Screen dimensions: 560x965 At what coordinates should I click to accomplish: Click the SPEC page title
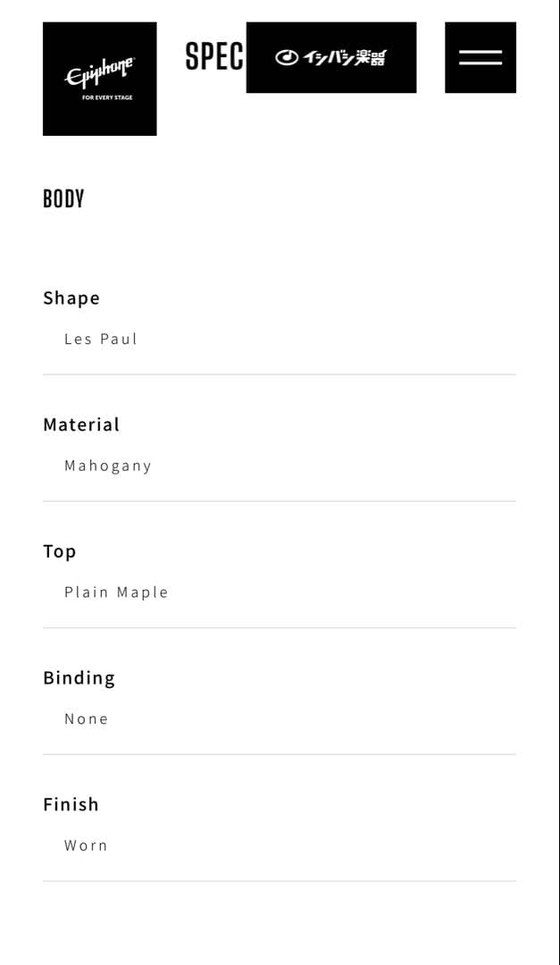[214, 56]
